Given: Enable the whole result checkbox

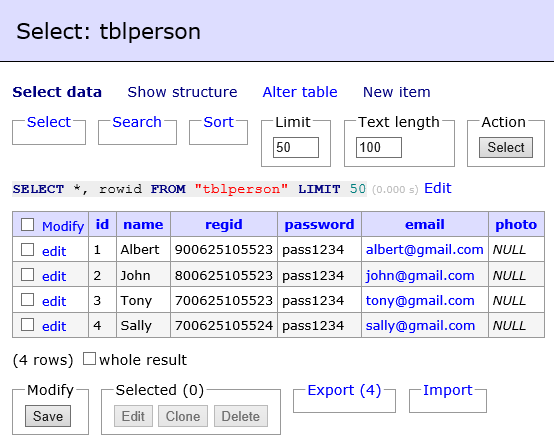Looking at the screenshot, I should pos(89,359).
